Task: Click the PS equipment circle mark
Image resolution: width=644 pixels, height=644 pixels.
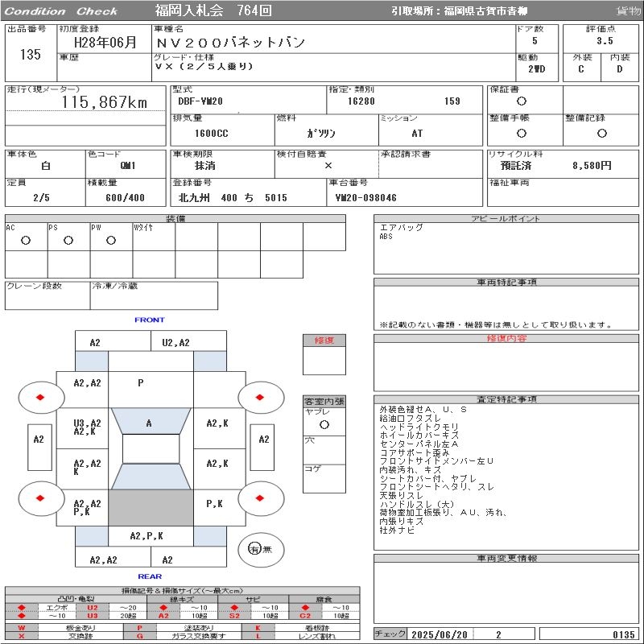Action: point(68,240)
